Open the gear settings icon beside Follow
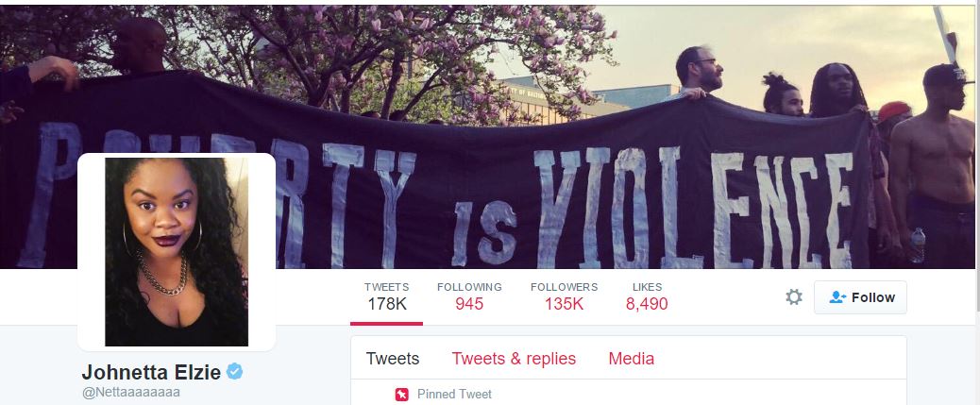 (x=794, y=296)
